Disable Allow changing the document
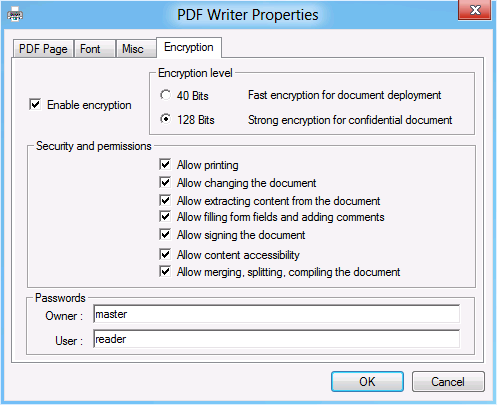 click(x=165, y=183)
